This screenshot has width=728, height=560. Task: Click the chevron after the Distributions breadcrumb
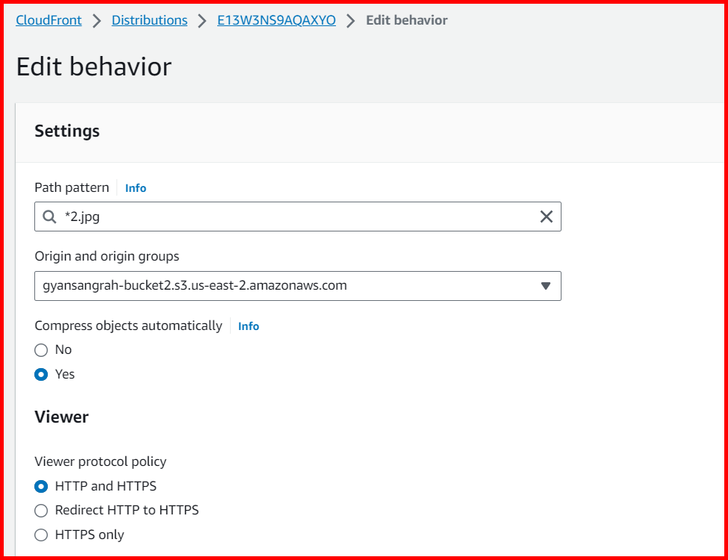click(x=203, y=20)
